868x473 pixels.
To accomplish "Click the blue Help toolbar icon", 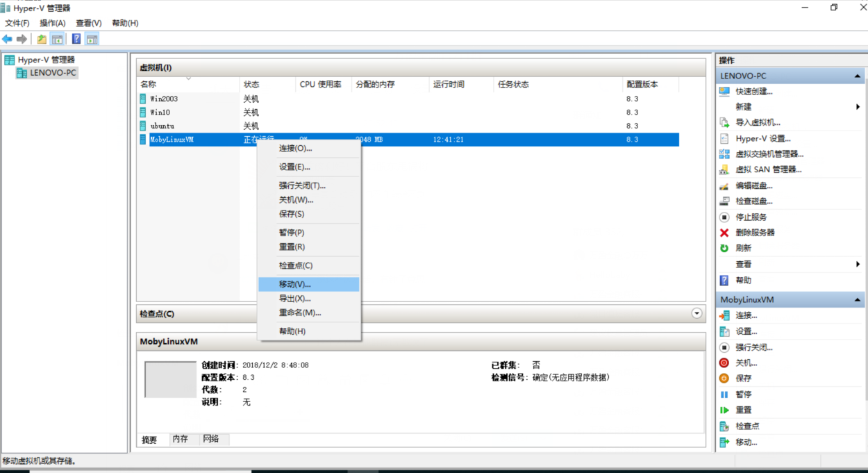I will 76,39.
